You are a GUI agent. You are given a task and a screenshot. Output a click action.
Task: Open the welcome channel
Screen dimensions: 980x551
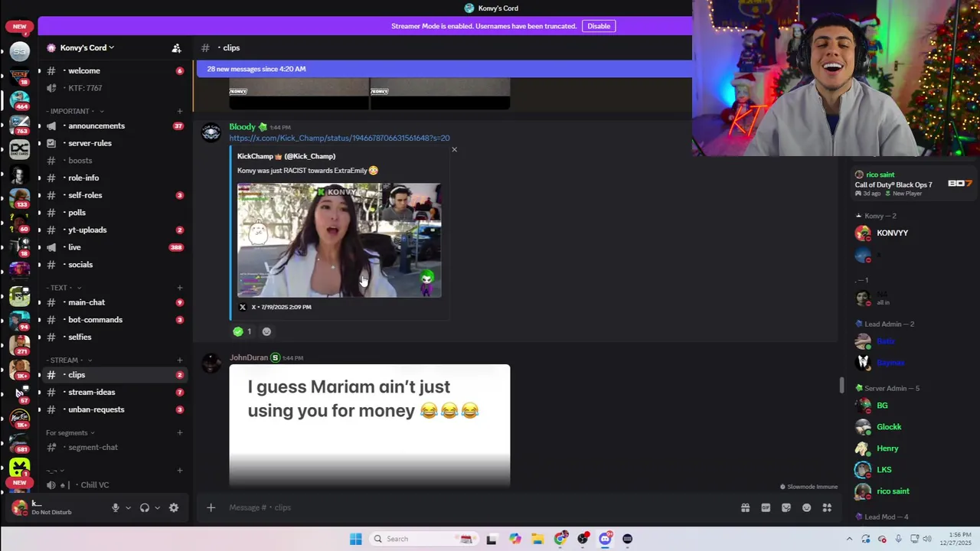click(113, 70)
